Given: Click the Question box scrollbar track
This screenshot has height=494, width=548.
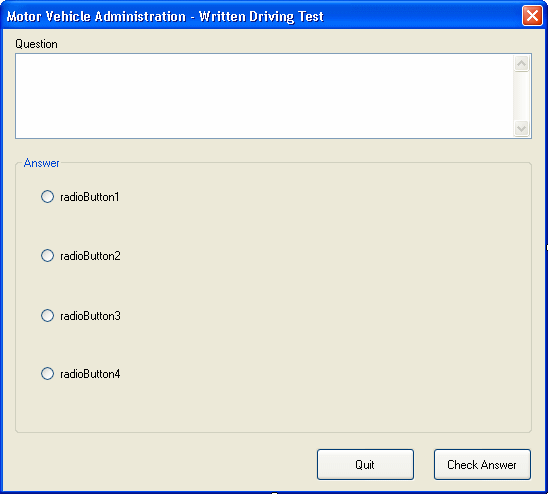Looking at the screenshot, I should tap(521, 96).
